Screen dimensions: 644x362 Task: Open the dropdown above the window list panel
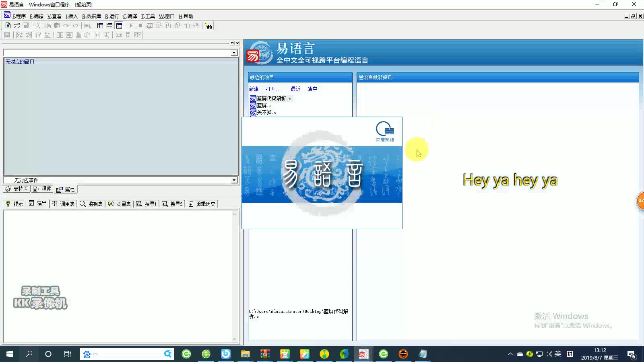click(234, 52)
